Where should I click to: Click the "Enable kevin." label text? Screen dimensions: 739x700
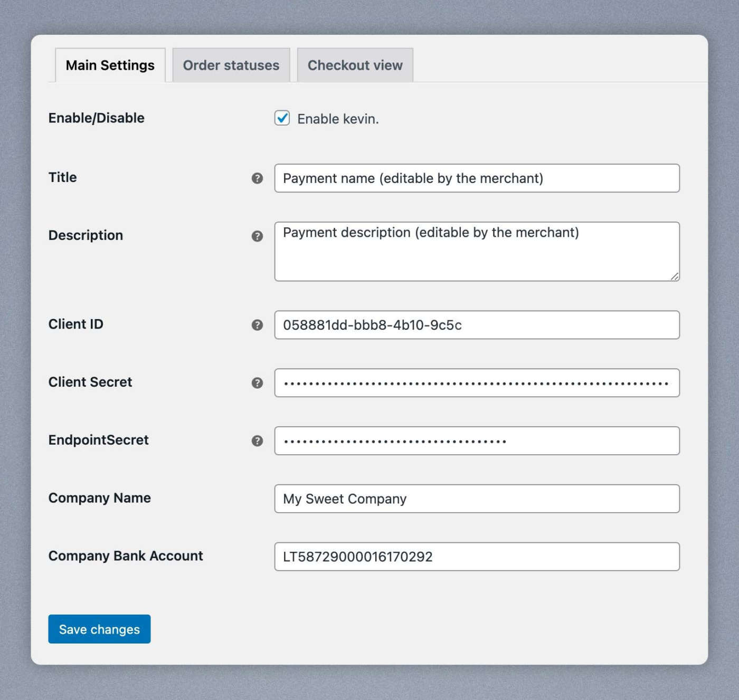[x=338, y=119]
